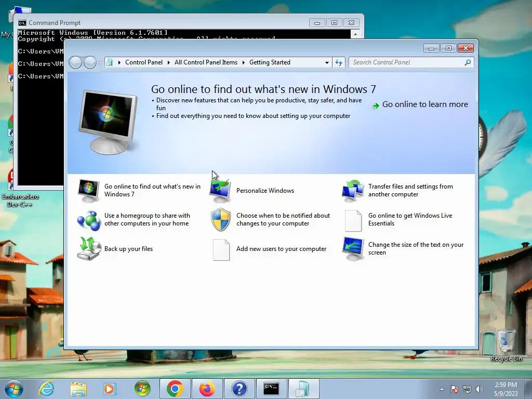Click the Go online Windows 7 monitor icon

click(x=88, y=191)
